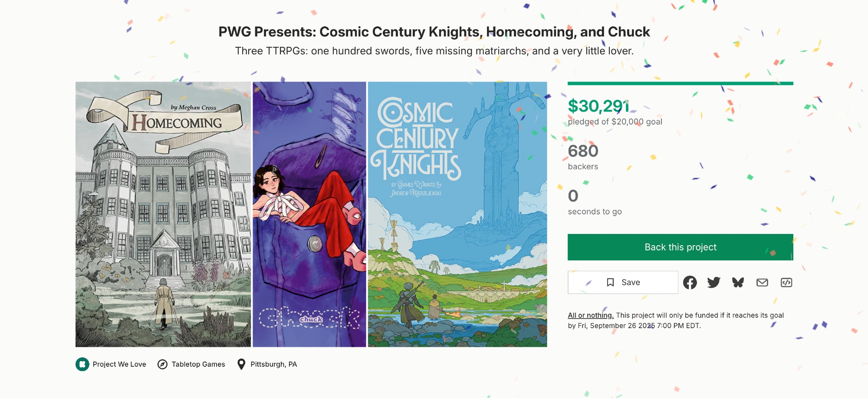Share the project on Bluesky
The image size is (868, 398).
click(738, 283)
